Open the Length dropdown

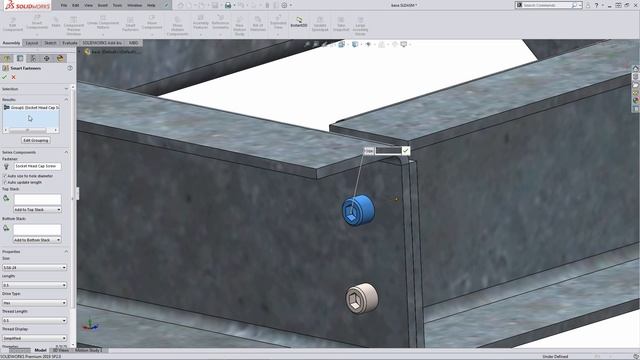click(35, 285)
